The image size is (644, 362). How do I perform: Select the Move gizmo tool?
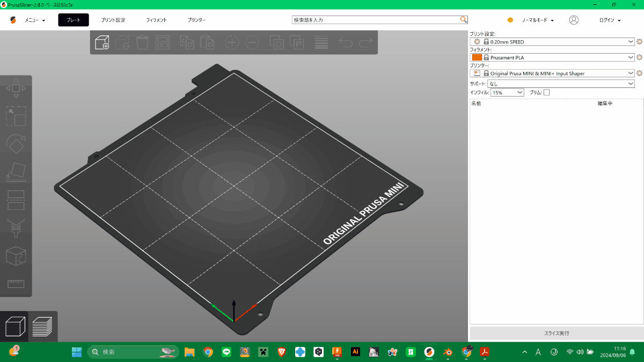point(16,88)
